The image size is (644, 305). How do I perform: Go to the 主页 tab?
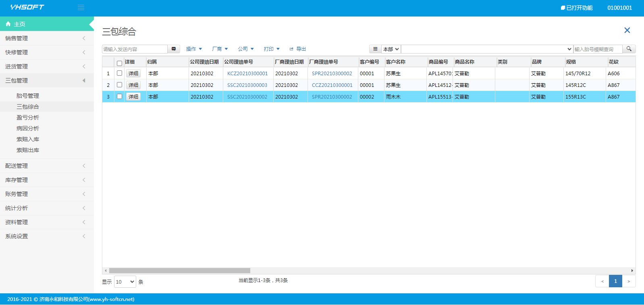pyautogui.click(x=47, y=24)
